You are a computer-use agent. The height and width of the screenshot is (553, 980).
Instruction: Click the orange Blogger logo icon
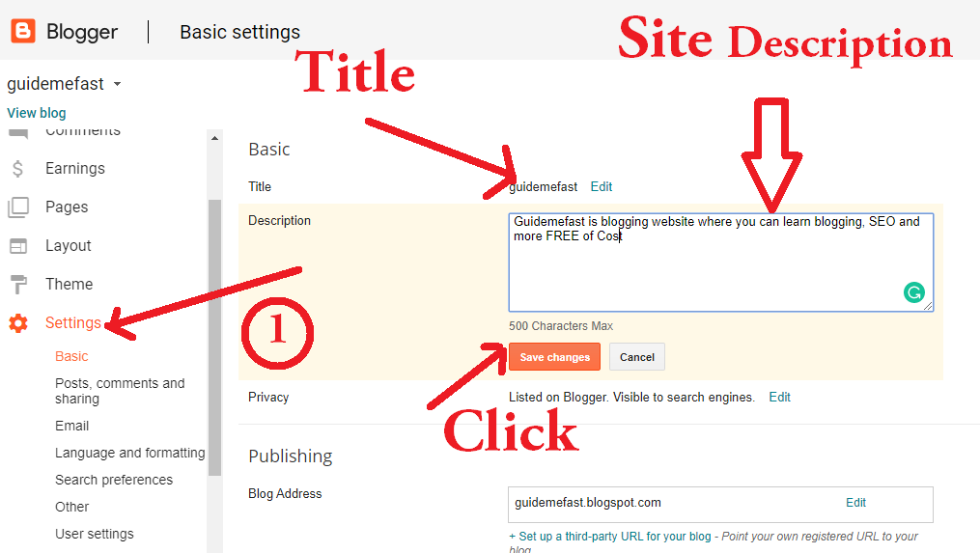pyautogui.click(x=23, y=31)
